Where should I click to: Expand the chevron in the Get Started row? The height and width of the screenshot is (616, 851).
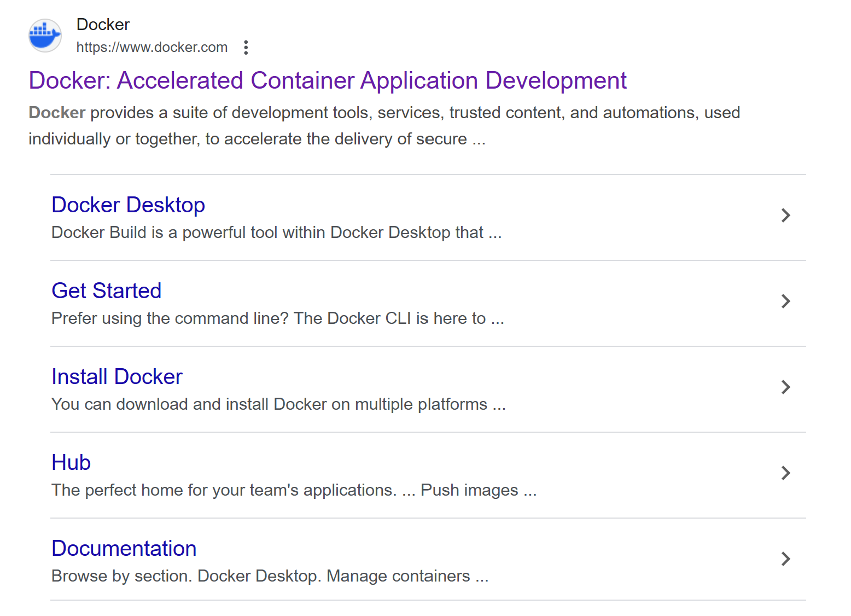coord(786,301)
